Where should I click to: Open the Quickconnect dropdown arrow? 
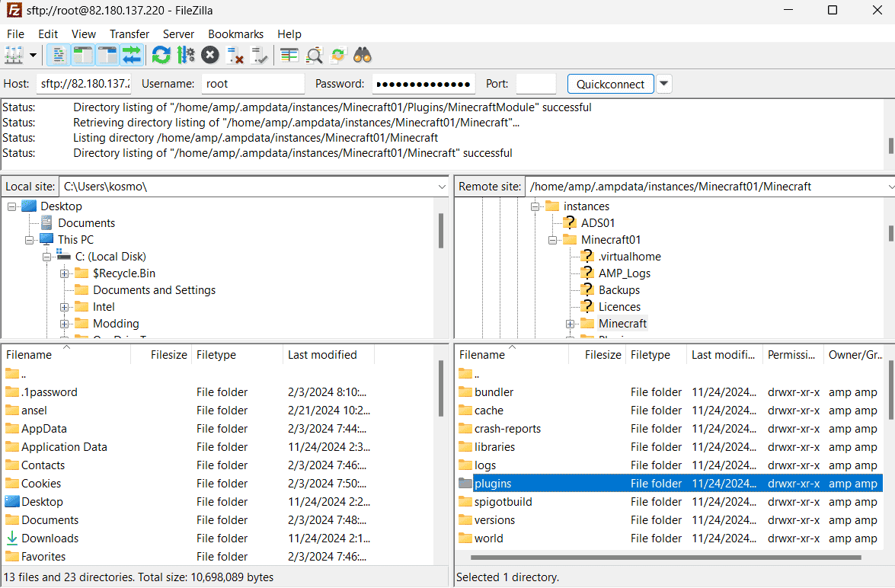pos(663,84)
